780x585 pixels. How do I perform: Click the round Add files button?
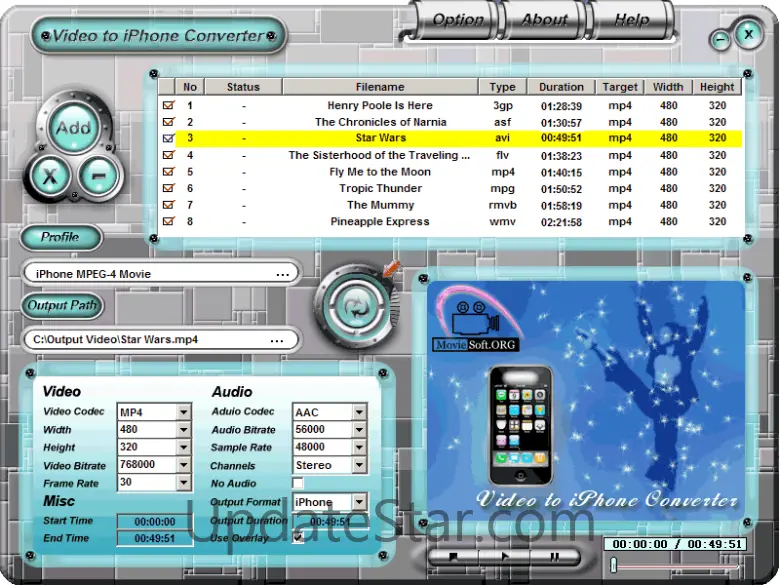74,127
